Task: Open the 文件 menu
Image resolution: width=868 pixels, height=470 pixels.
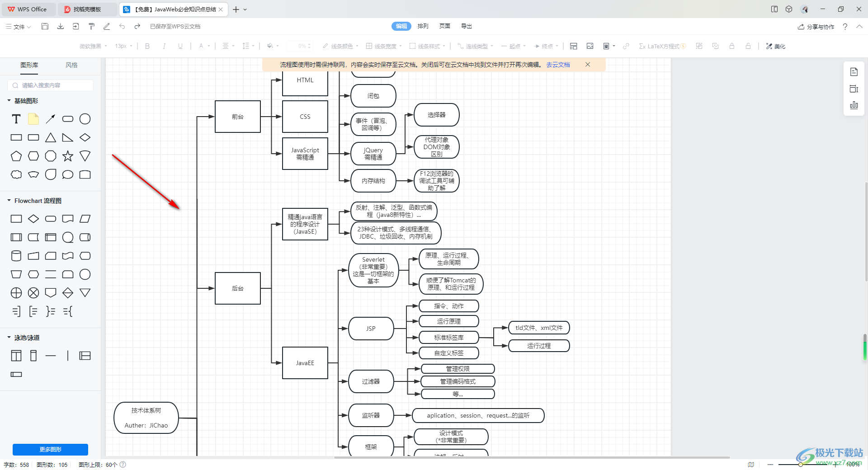Action: click(x=19, y=27)
